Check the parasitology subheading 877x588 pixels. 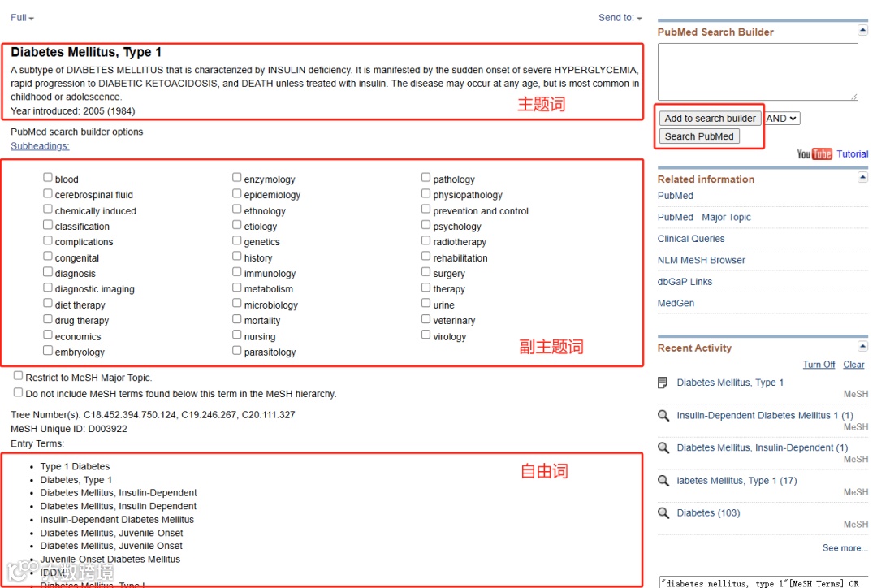[236, 350]
